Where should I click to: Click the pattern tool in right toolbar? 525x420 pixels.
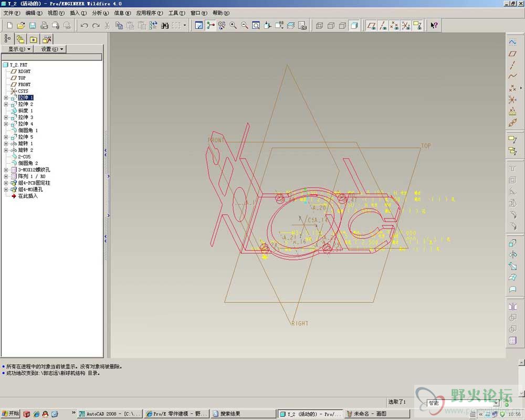(x=512, y=341)
